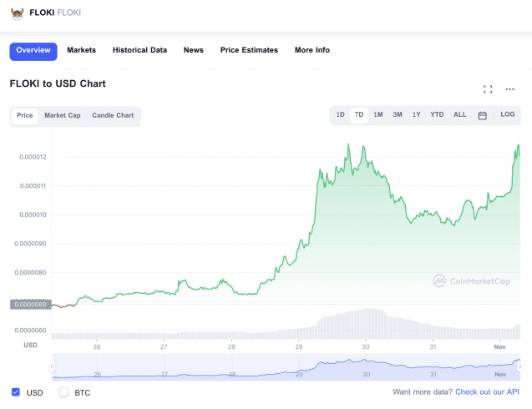The image size is (532, 409).
Task: Switch to Candle Chart view
Action: [113, 116]
